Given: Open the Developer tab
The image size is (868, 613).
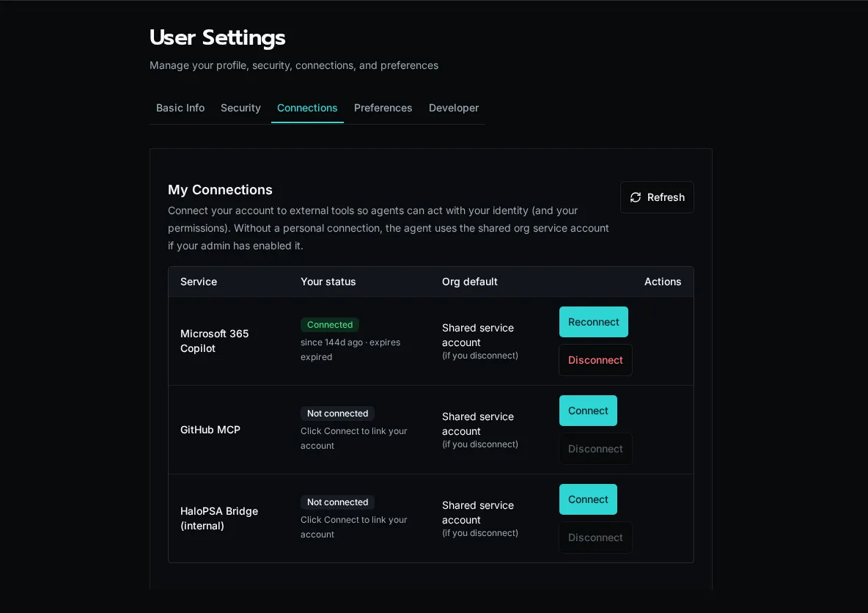Looking at the screenshot, I should tap(453, 108).
